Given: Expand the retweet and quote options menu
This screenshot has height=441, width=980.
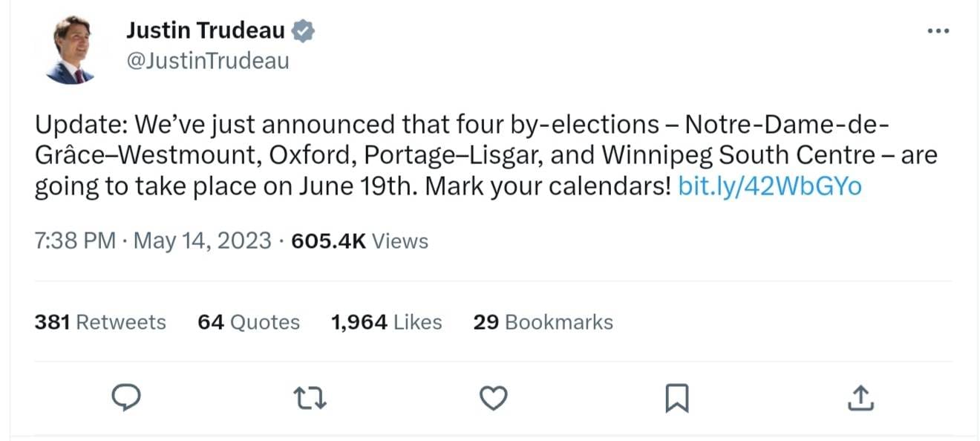Looking at the screenshot, I should pyautogui.click(x=310, y=398).
